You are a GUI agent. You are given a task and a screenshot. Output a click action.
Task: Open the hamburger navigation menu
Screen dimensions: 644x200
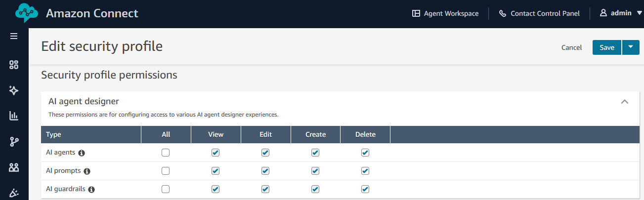pos(14,36)
